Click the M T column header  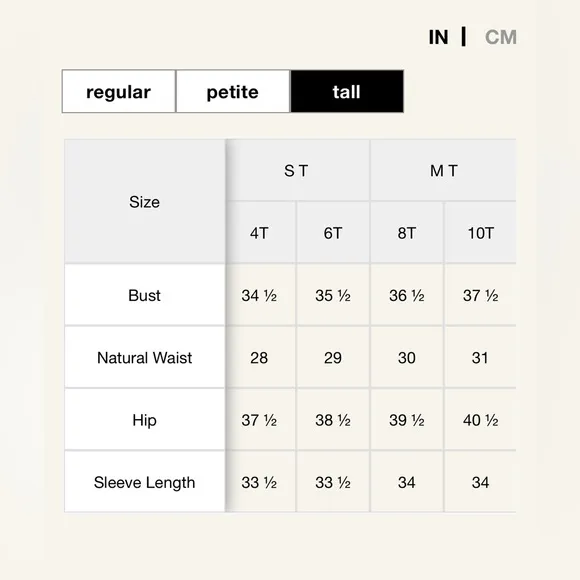[443, 171]
